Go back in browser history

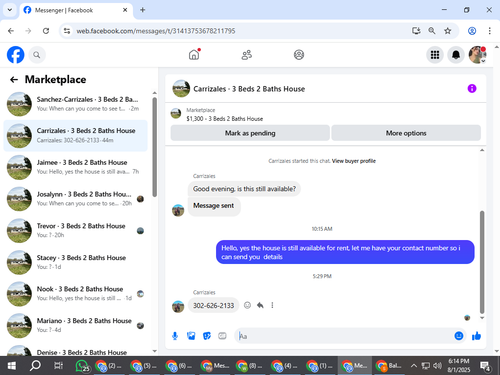click(11, 31)
